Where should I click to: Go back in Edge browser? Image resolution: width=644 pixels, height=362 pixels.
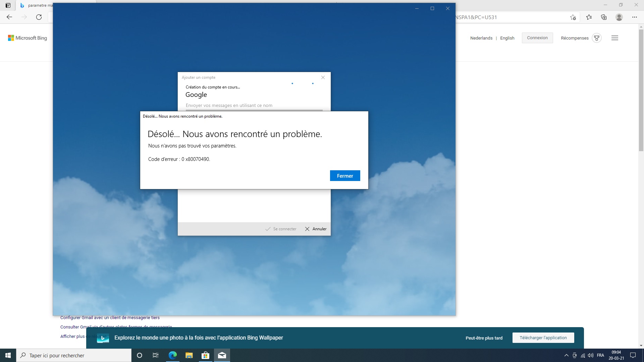(9, 17)
